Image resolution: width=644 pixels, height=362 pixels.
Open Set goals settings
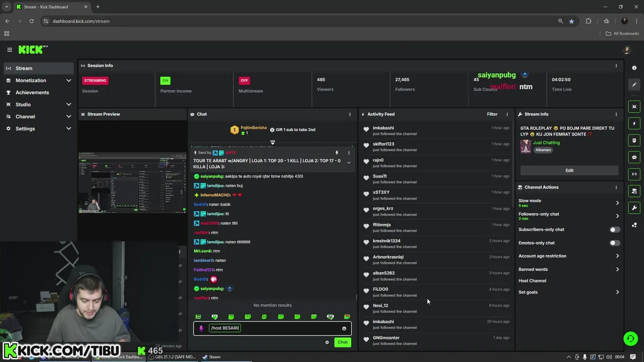569,292
